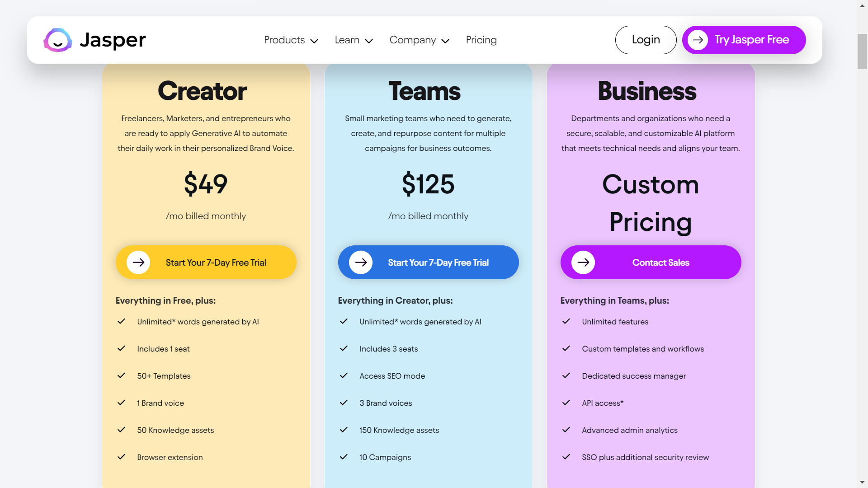Viewport: 868px width, 488px height.
Task: Open the Learn dropdown chevron
Action: pyautogui.click(x=368, y=41)
